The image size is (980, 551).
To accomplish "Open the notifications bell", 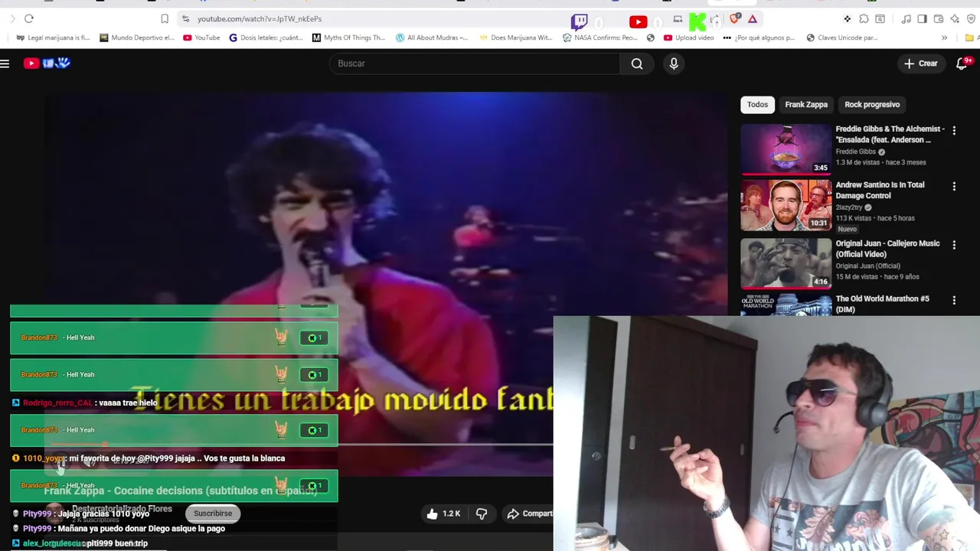I will 962,64.
